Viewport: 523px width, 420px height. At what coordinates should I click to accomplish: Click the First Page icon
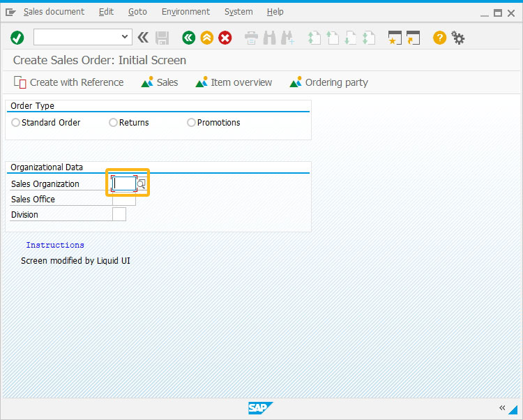pos(314,38)
